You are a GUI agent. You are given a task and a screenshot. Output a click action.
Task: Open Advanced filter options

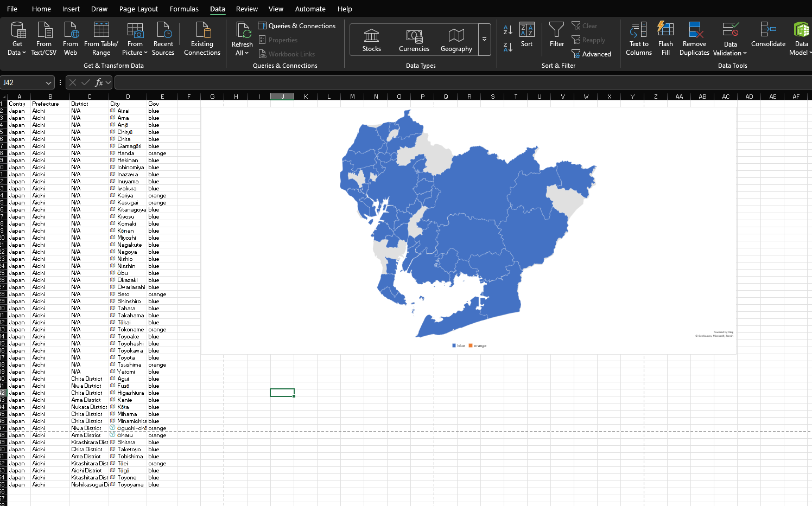[591, 54]
